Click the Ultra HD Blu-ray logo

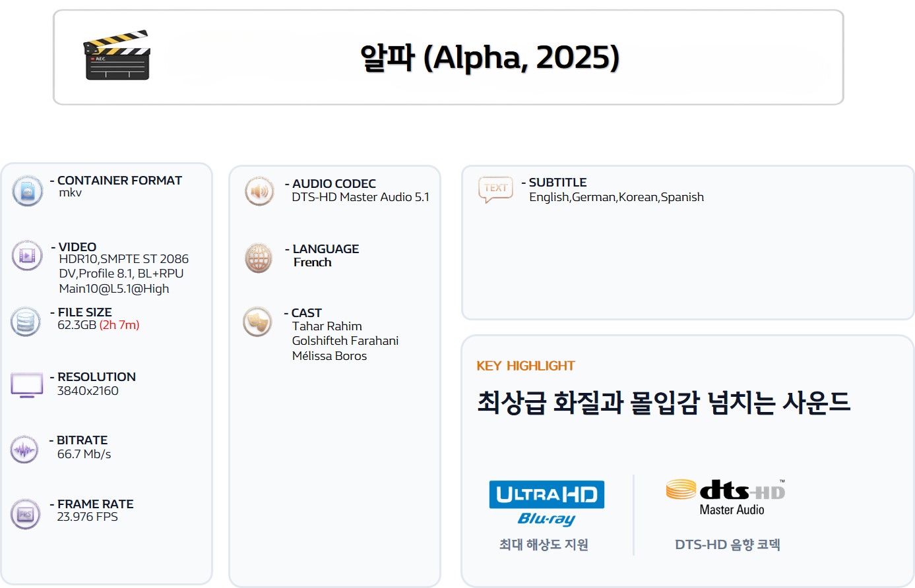(x=547, y=504)
